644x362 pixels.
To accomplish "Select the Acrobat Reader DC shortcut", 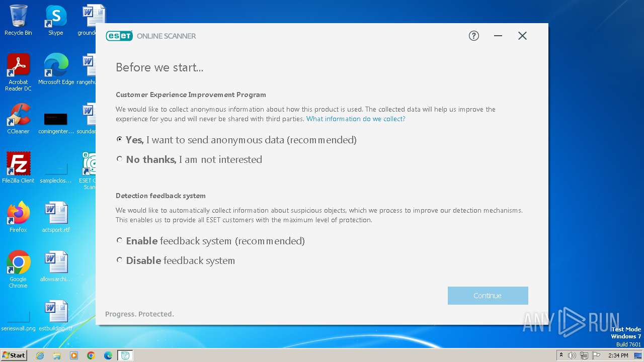I will tap(18, 72).
